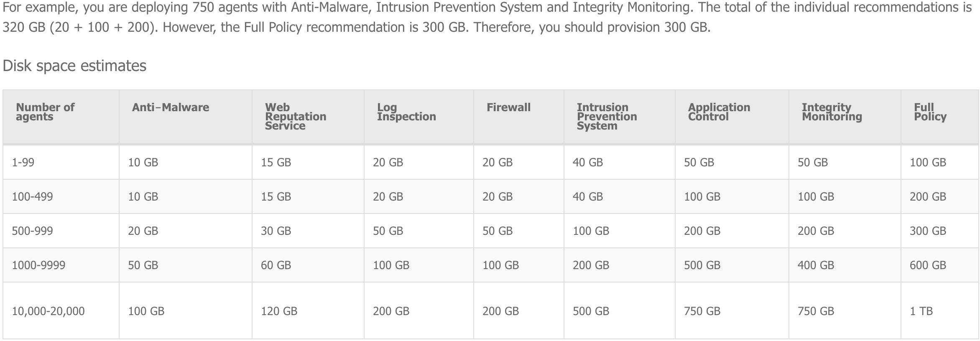Select the 120 GB Web Reputation cell
The image size is (980, 341).
click(279, 311)
